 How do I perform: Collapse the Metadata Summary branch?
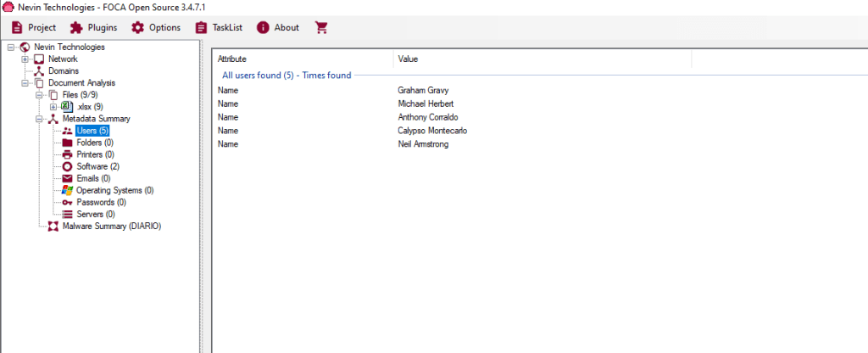[40, 119]
